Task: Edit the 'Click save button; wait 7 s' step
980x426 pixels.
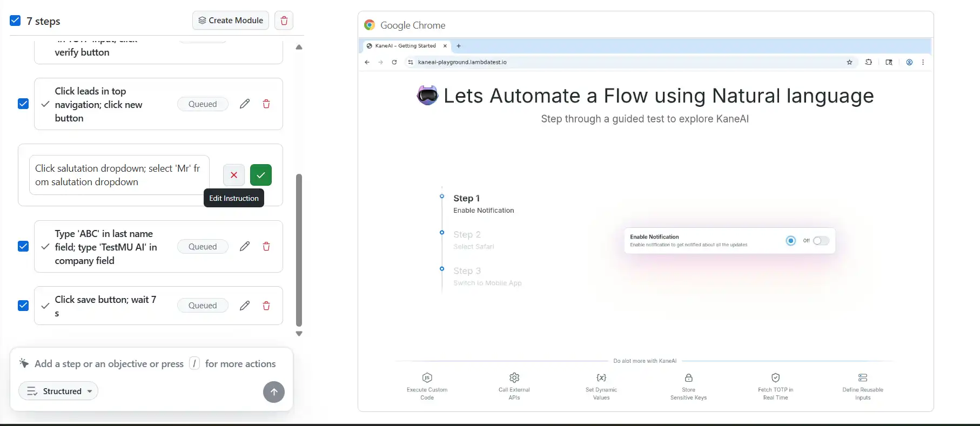Action: point(245,306)
